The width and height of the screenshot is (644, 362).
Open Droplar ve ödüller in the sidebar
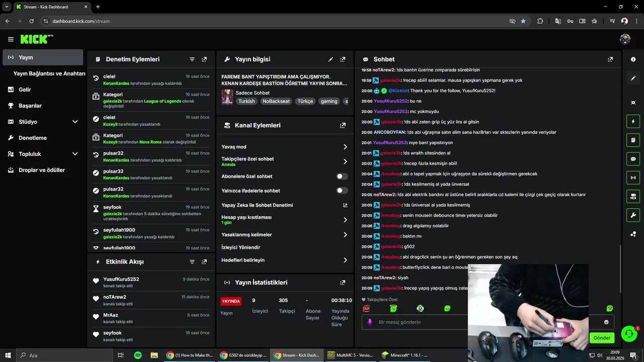point(43,170)
